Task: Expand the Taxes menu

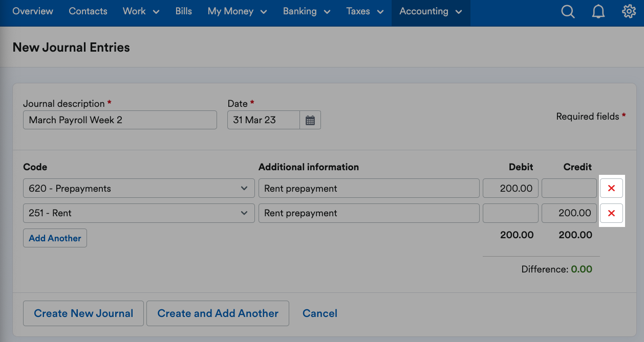Action: click(365, 11)
